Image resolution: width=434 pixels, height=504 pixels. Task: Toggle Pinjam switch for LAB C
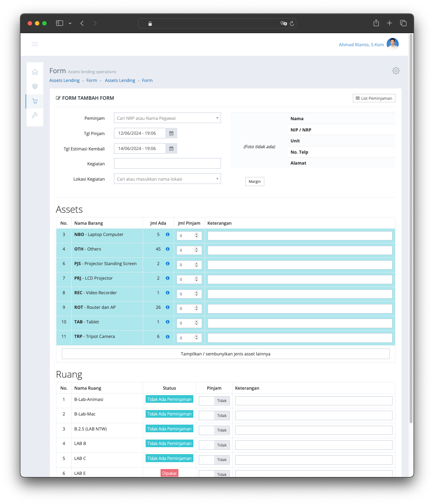tap(214, 460)
